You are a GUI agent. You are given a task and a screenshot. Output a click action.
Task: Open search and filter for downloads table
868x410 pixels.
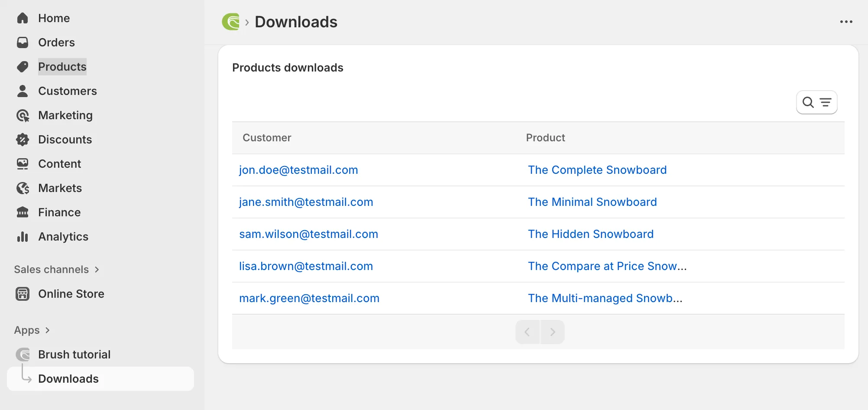click(x=816, y=102)
